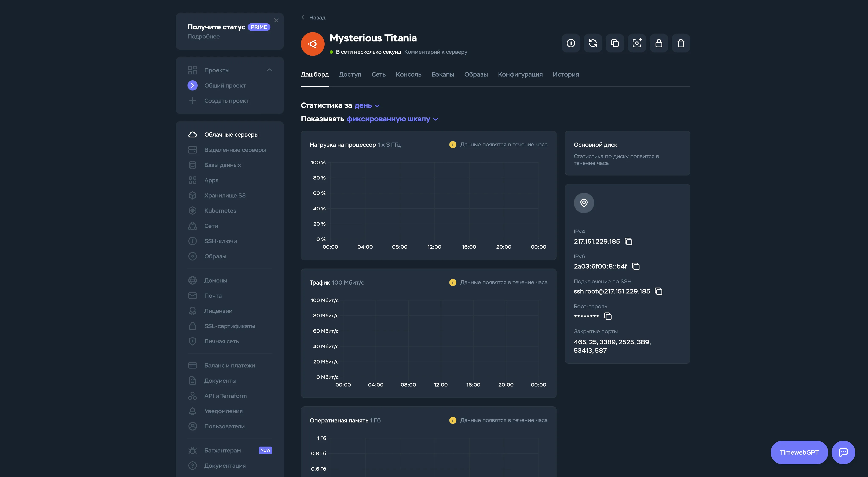Open Apps section in sidebar
The height and width of the screenshot is (477, 868).
pos(230,180)
